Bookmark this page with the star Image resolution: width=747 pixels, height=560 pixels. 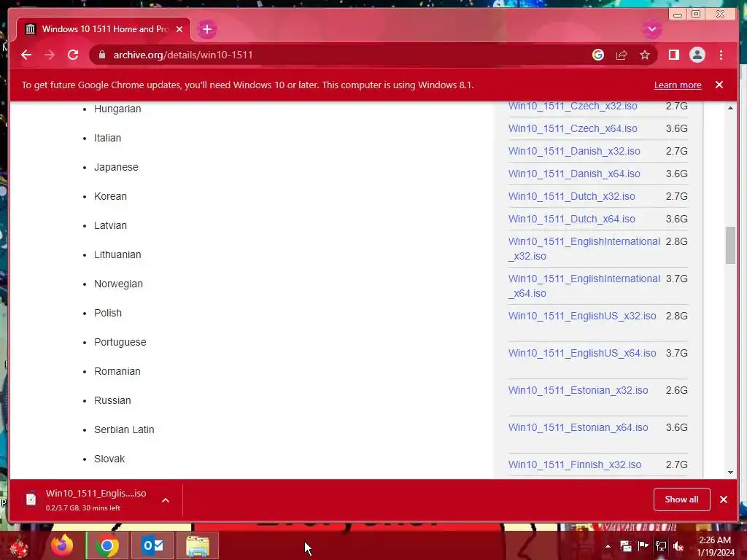click(645, 55)
